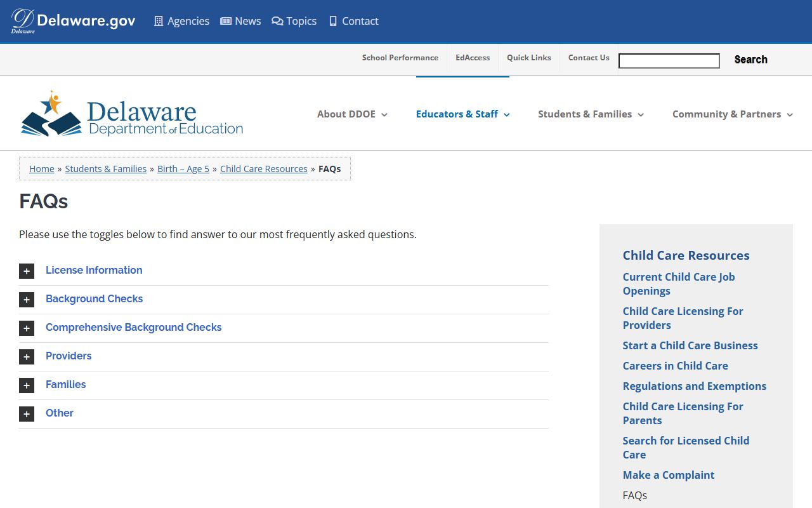The width and height of the screenshot is (812, 508).
Task: Open the EdAccess link
Action: point(473,58)
